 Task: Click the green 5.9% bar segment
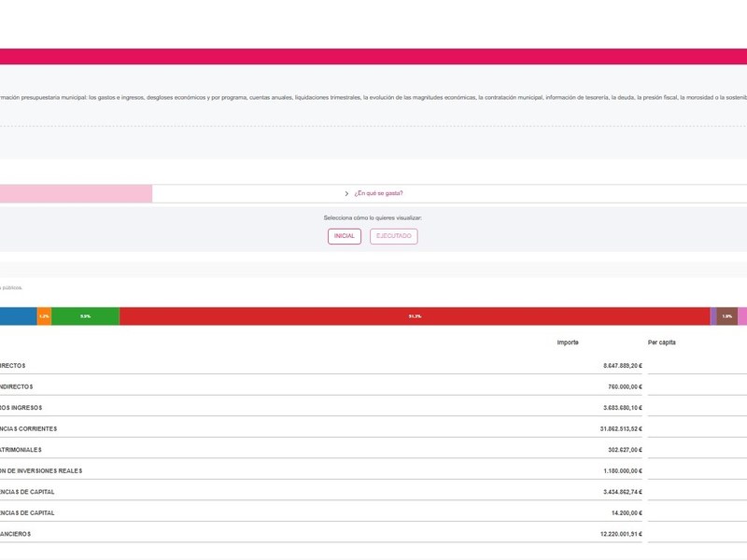point(85,316)
